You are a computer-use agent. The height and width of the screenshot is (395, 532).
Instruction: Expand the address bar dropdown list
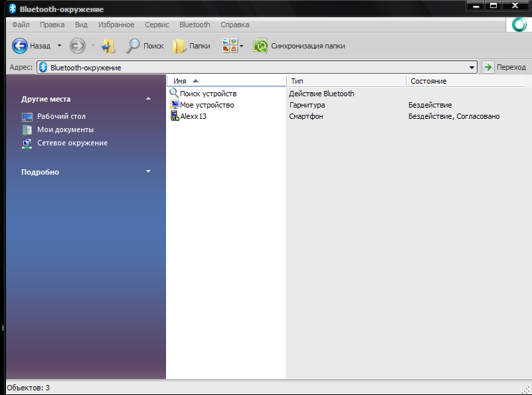(472, 67)
